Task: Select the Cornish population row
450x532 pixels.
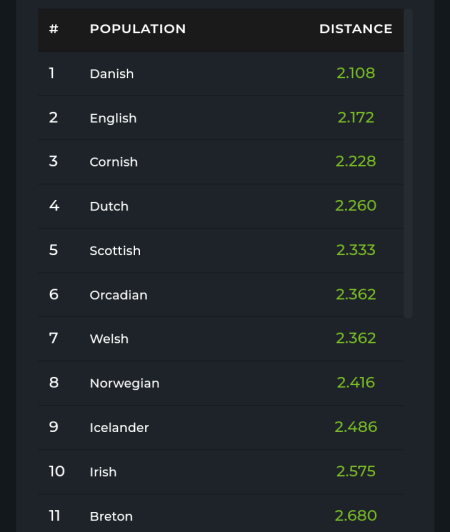Action: pos(221,162)
